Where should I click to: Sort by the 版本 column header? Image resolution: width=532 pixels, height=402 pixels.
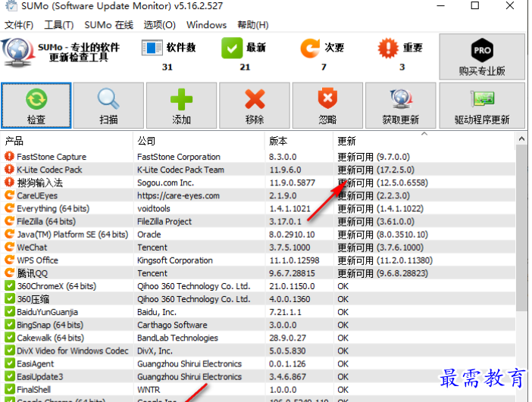(299, 141)
